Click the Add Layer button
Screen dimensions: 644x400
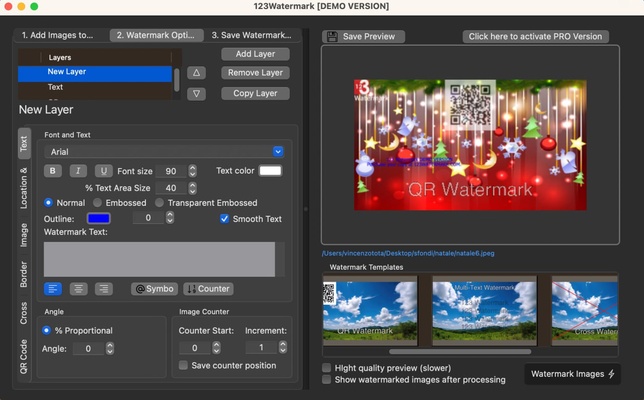coord(255,54)
